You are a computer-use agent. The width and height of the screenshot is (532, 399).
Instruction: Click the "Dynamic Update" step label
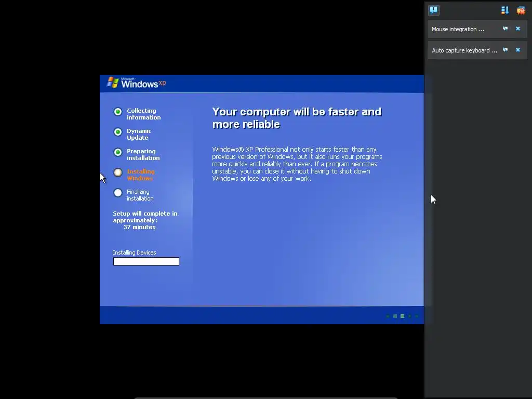(139, 135)
